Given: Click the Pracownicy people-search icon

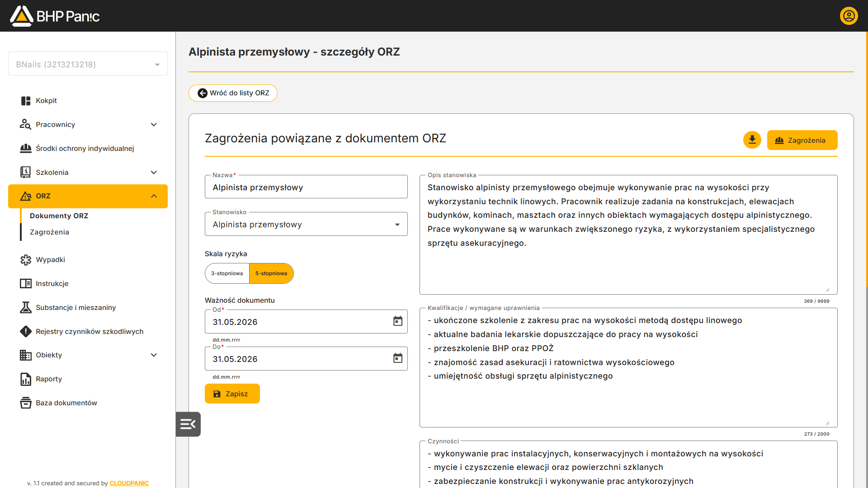Looking at the screenshot, I should [26, 124].
